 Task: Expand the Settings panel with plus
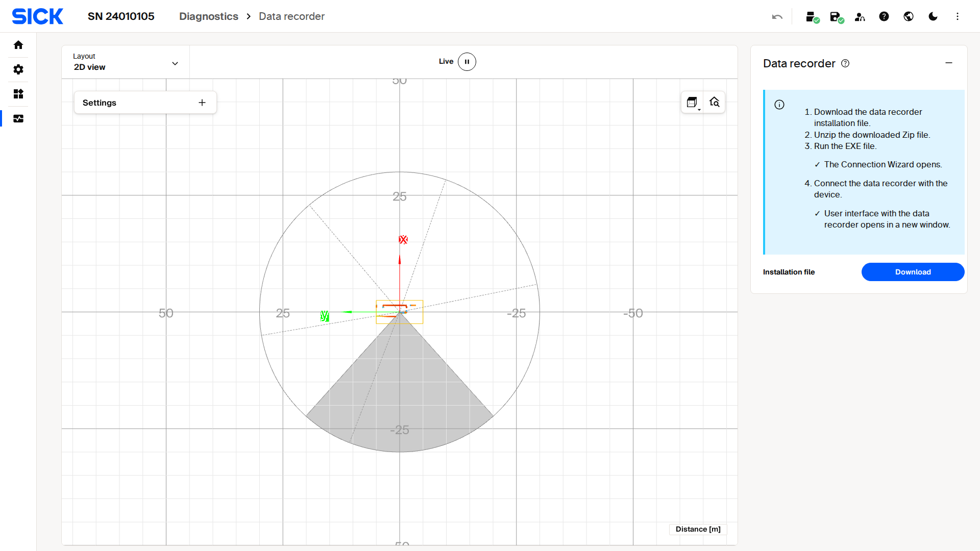tap(202, 103)
